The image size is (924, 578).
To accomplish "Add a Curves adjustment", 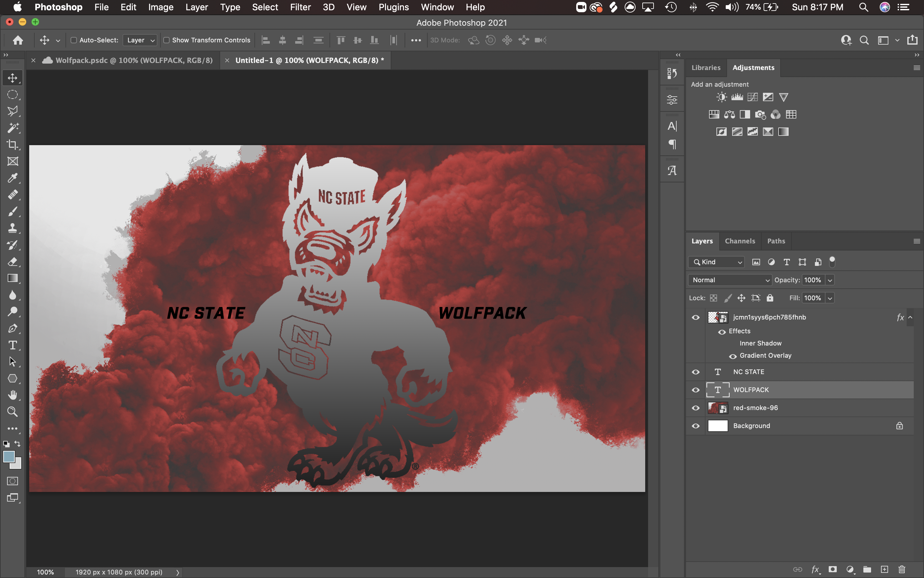I will (753, 97).
